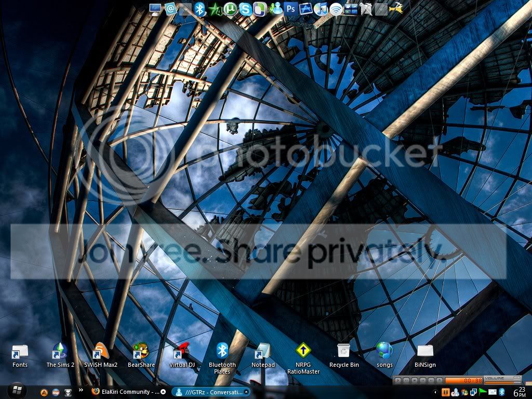Screen dimensions: 532x399
Task: Launch the orange AIMP quick launch icon
Action: tap(44, 393)
